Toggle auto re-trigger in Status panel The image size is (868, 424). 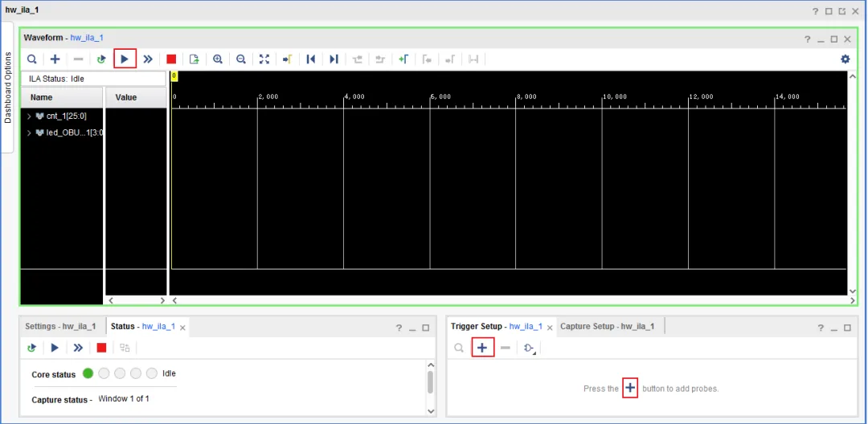[x=31, y=348]
